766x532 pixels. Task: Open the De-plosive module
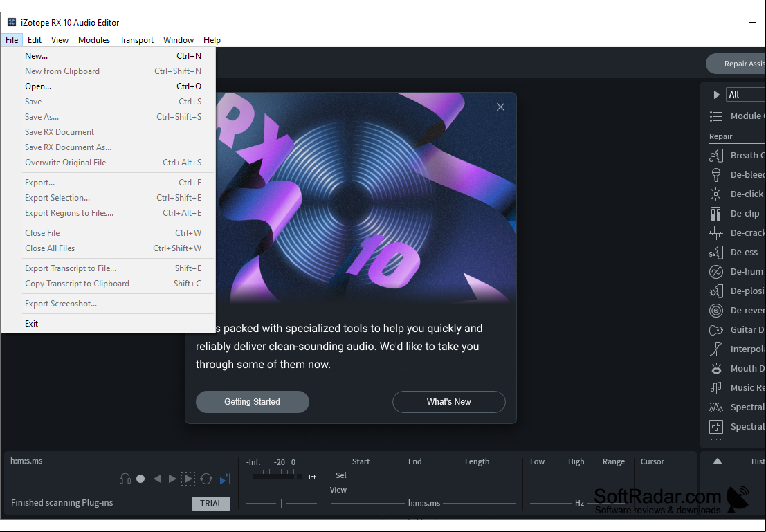click(x=737, y=291)
